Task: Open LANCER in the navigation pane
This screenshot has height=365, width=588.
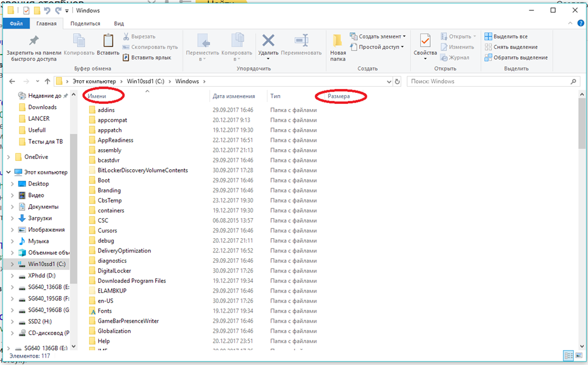Action: [38, 118]
